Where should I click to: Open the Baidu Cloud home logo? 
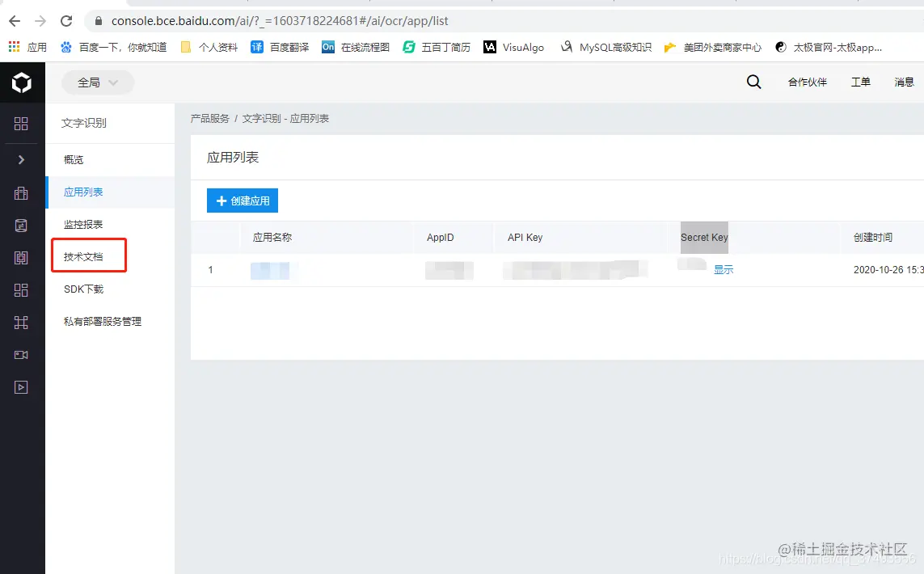[22, 82]
